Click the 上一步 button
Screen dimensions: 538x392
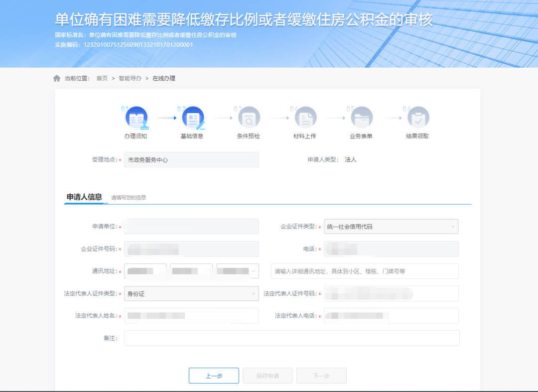pos(214,376)
